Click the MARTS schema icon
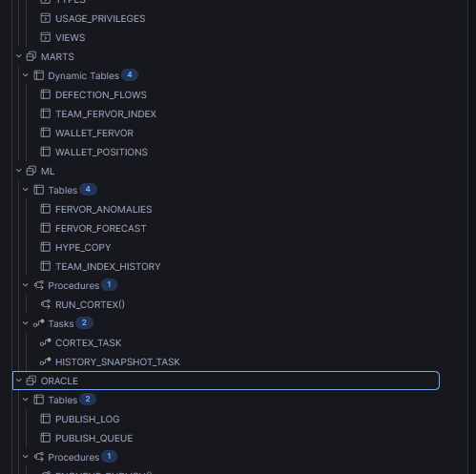This screenshot has width=476, height=474. point(31,56)
